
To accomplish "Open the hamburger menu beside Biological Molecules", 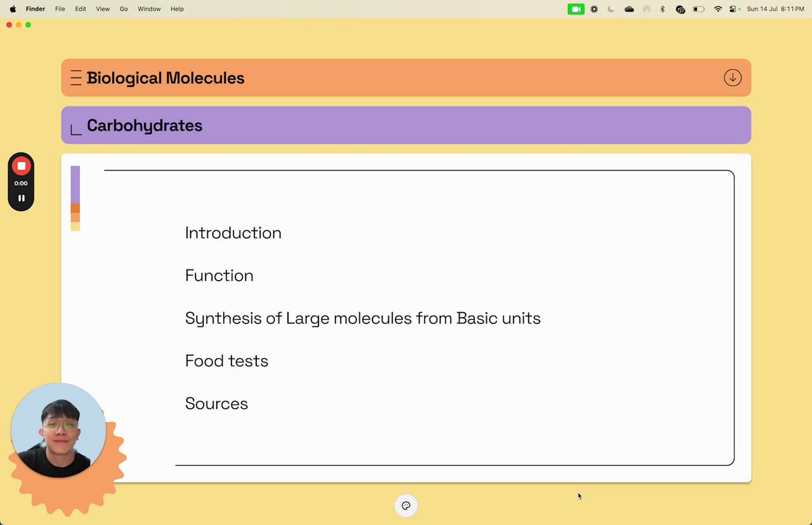I will coord(76,78).
